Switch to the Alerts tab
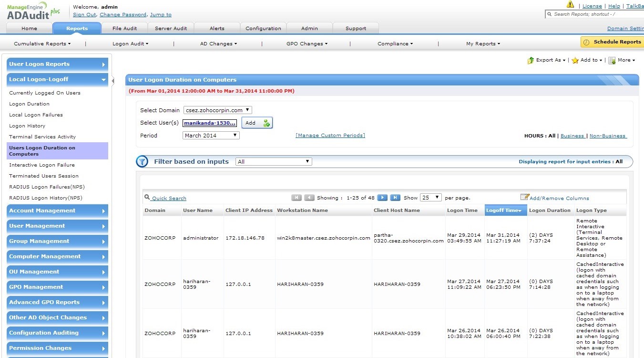The image size is (644, 358). pos(217,28)
